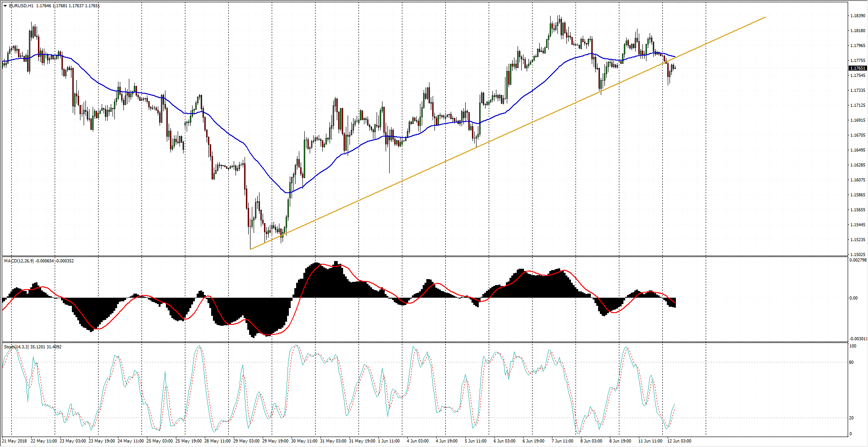Select the lower start of the orange trendline
Image resolution: width=868 pixels, height=447 pixels.
pos(250,249)
